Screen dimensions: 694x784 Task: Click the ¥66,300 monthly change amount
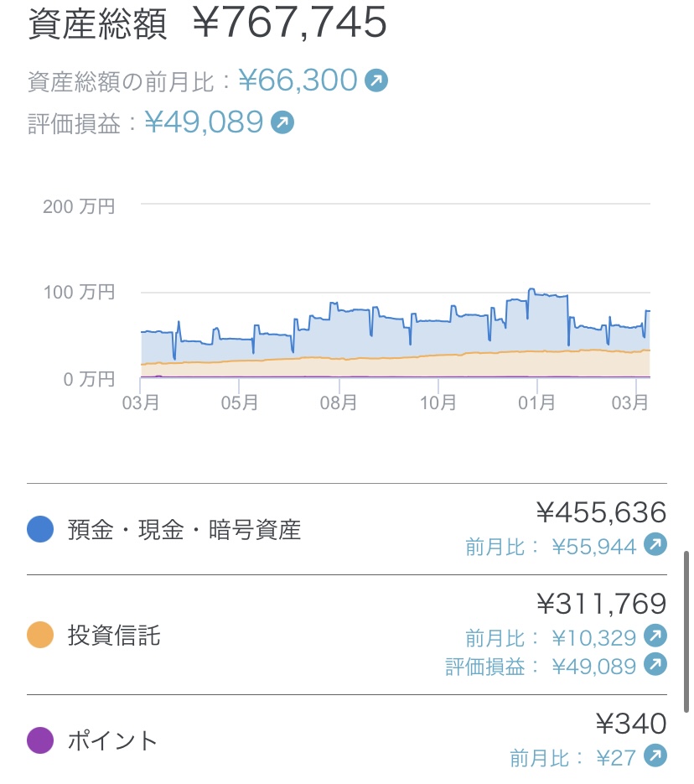point(298,80)
